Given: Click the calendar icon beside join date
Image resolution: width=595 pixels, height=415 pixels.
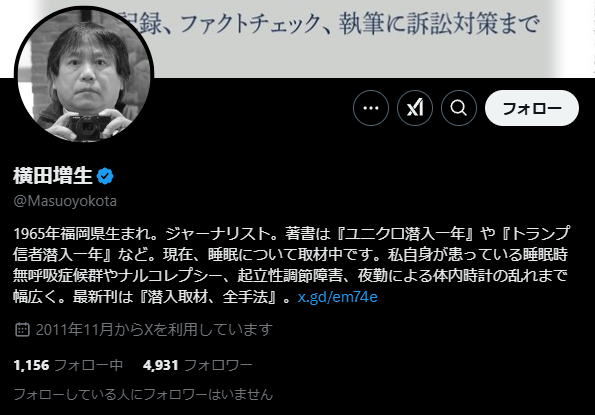Looking at the screenshot, I should (x=22, y=329).
